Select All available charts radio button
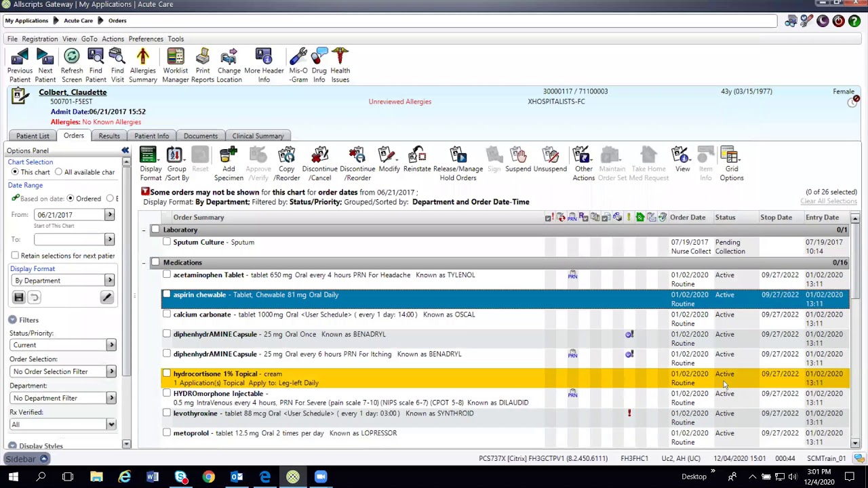868x488 pixels. [59, 172]
